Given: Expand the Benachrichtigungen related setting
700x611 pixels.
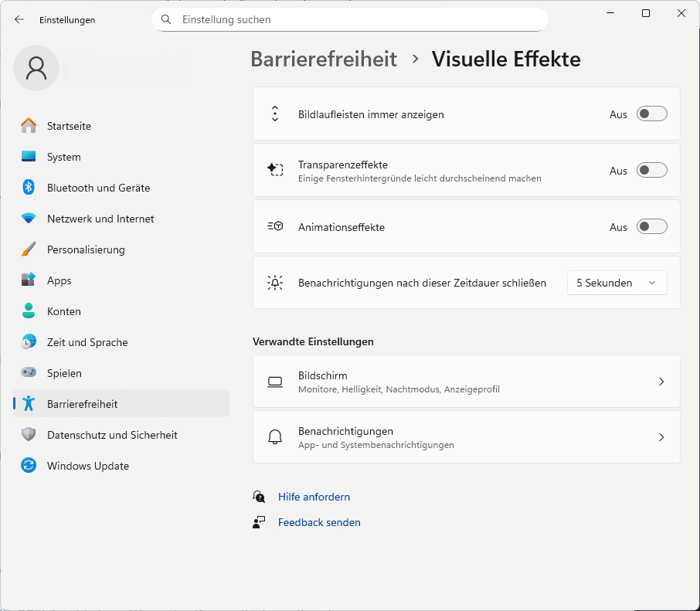Looking at the screenshot, I should pos(467,436).
